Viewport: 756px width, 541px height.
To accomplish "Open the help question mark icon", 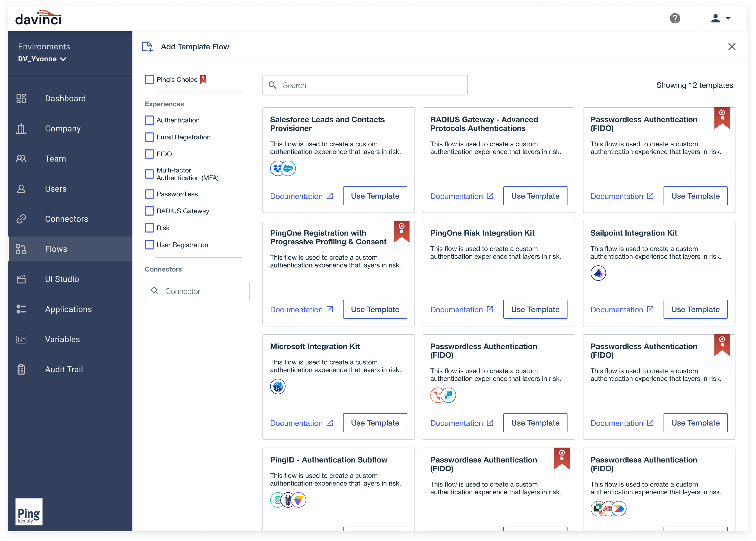I will tap(675, 18).
